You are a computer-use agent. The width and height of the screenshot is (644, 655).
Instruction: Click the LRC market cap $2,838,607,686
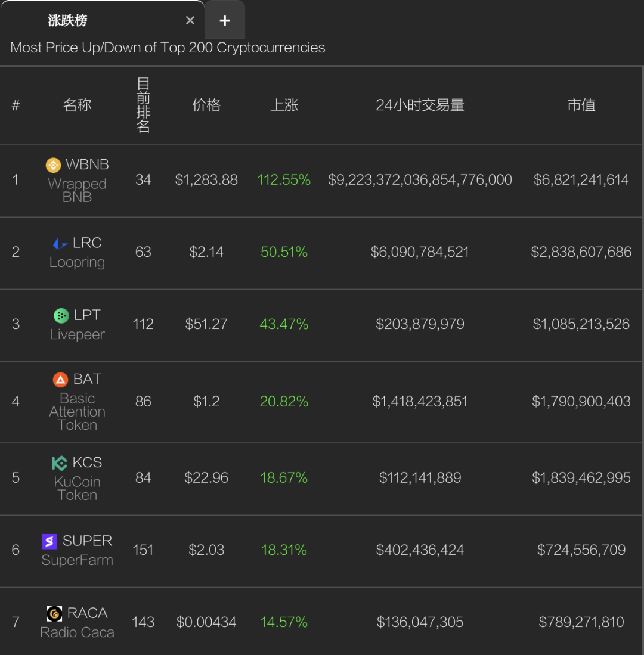point(581,252)
